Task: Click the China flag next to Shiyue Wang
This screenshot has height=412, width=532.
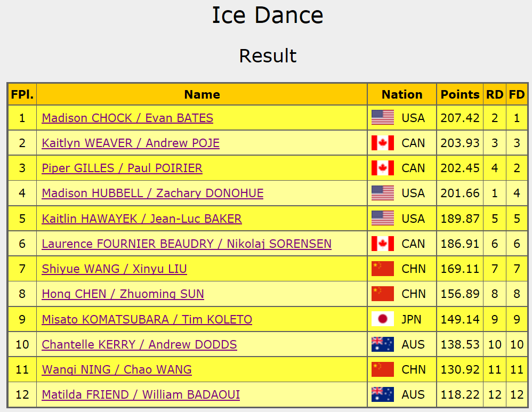Action: [x=382, y=269]
